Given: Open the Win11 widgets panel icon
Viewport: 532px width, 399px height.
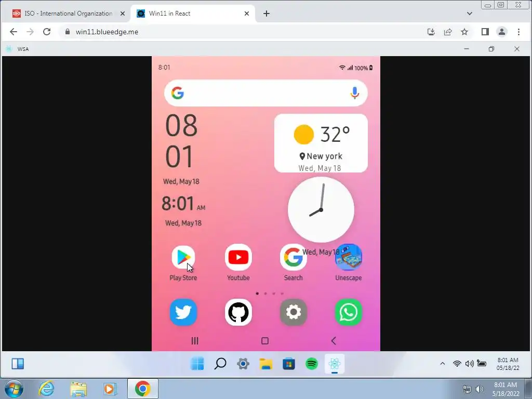Looking at the screenshot, I should 18,364.
